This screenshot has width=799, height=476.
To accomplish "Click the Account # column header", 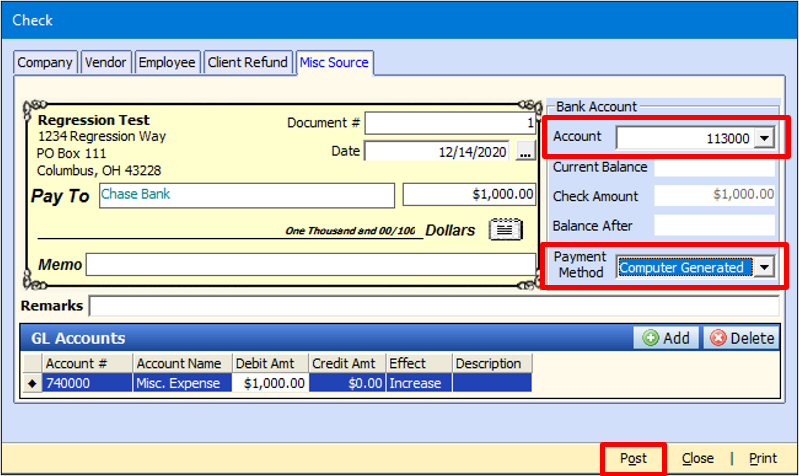I will tap(87, 363).
